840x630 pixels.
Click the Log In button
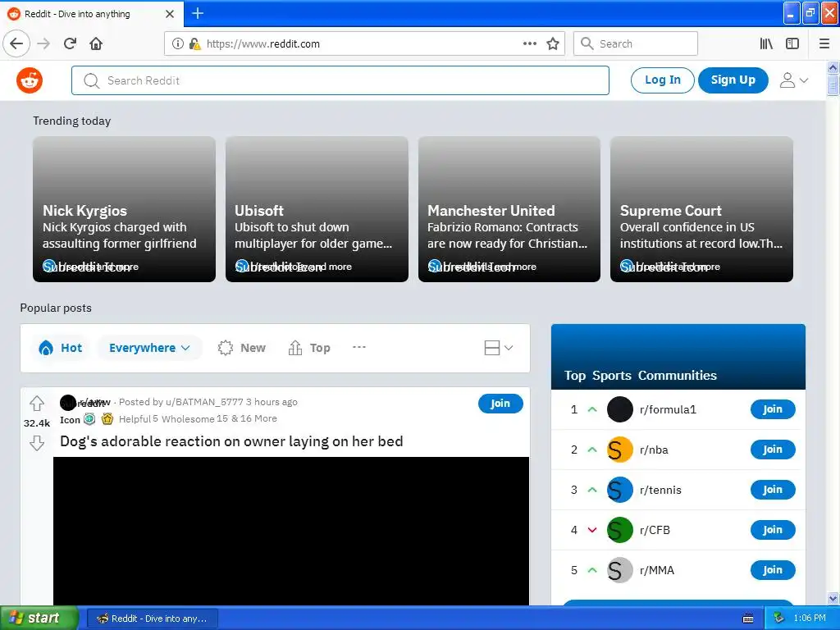pyautogui.click(x=663, y=80)
